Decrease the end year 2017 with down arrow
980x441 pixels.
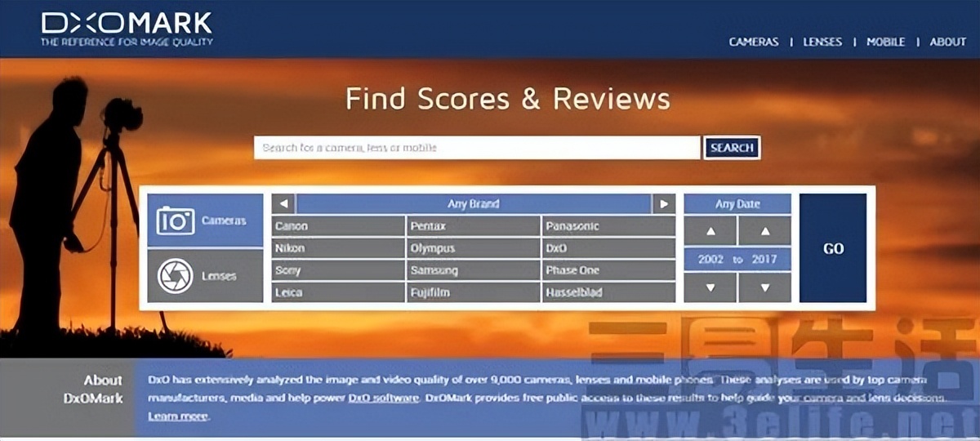[x=764, y=287]
